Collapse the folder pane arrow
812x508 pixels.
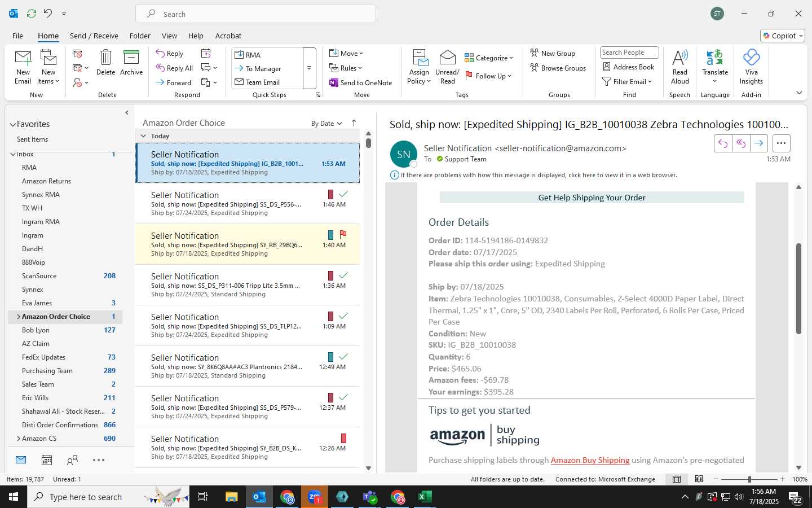coord(126,113)
